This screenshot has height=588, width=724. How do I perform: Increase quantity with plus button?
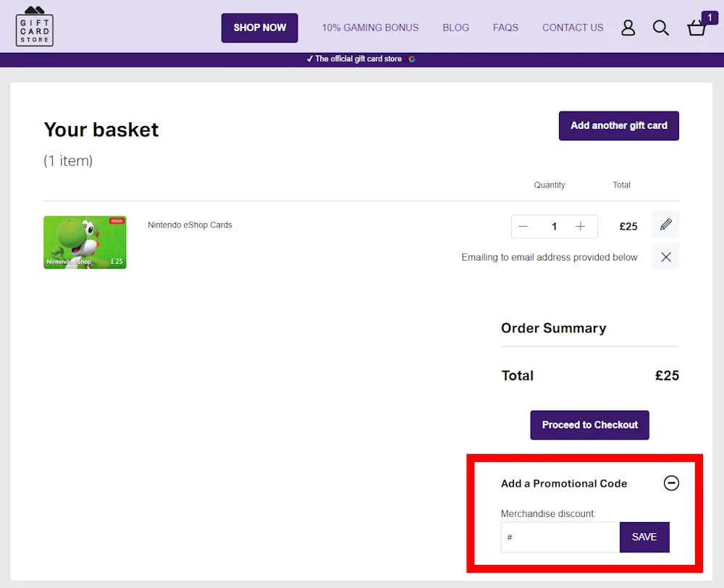click(x=581, y=227)
